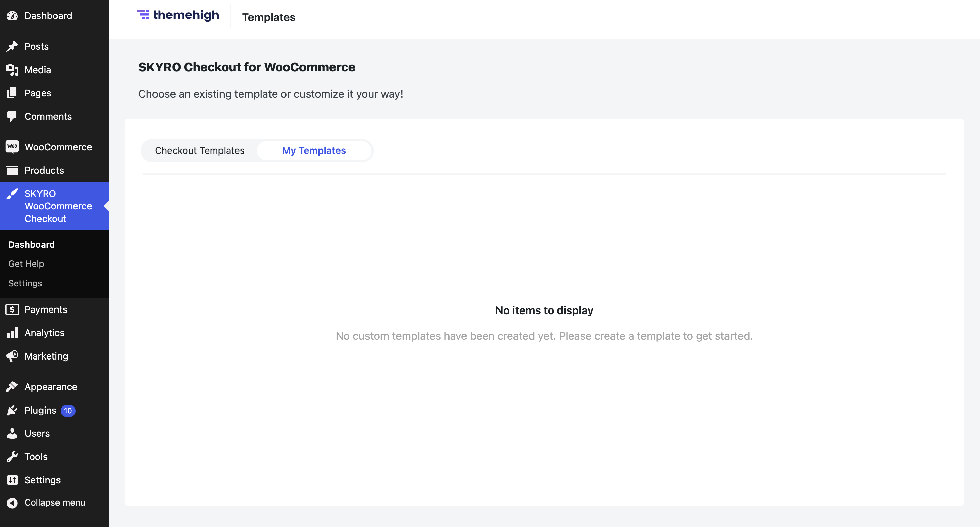Open the Posts menu
980x527 pixels.
(x=54, y=46)
